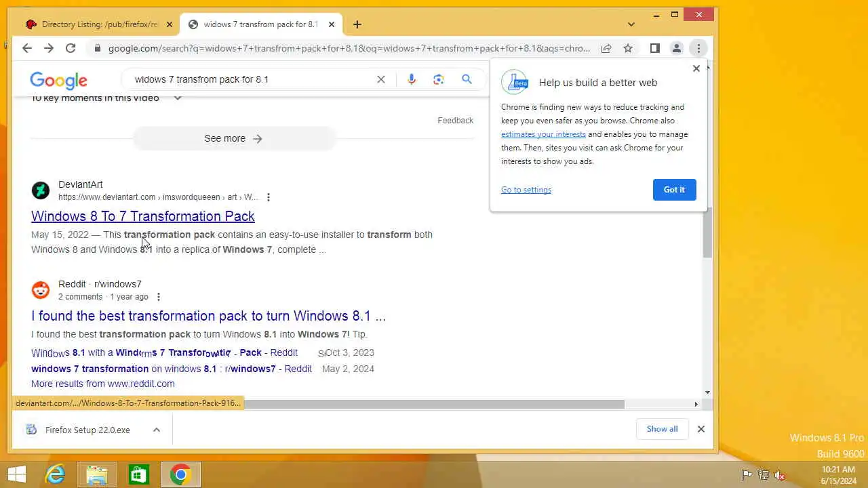Click the muted volume tray icon

(x=780, y=474)
